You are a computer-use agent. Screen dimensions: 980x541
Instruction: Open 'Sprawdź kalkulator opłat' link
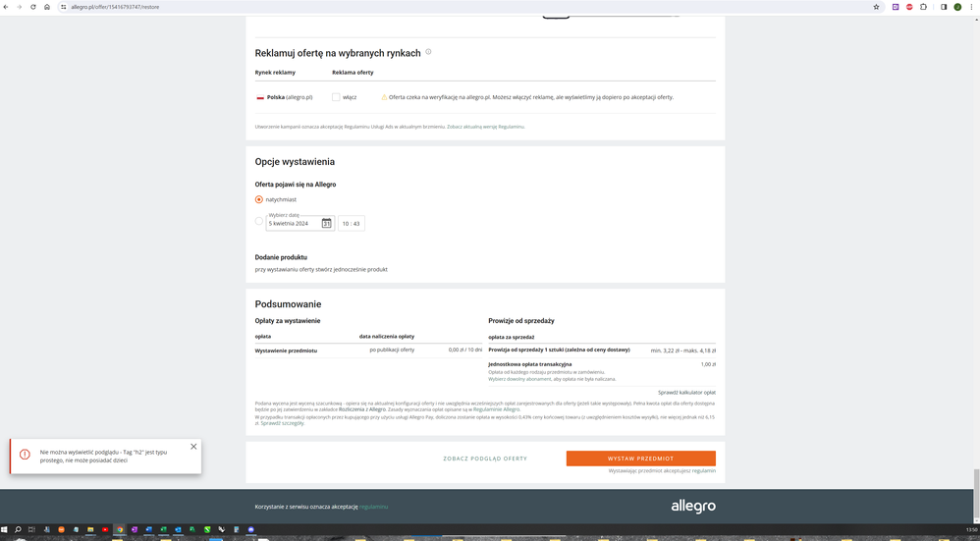(x=686, y=392)
